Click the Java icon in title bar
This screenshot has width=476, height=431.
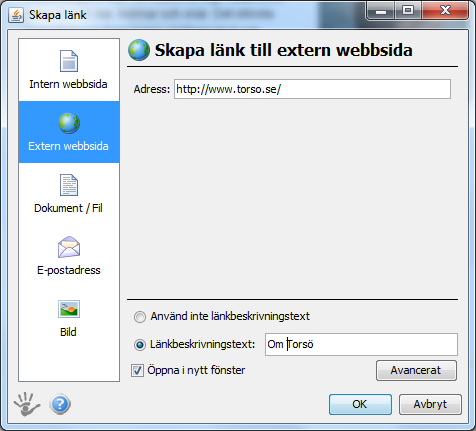(x=16, y=15)
